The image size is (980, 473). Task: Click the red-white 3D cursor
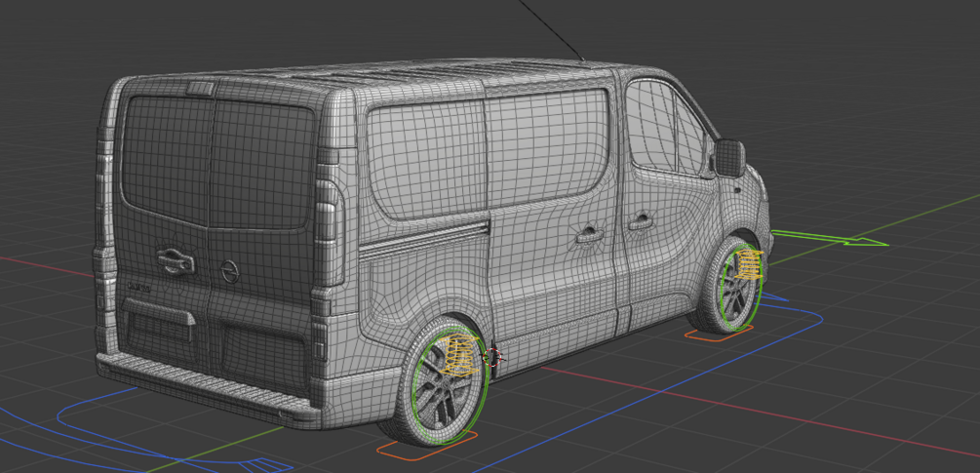(492, 357)
